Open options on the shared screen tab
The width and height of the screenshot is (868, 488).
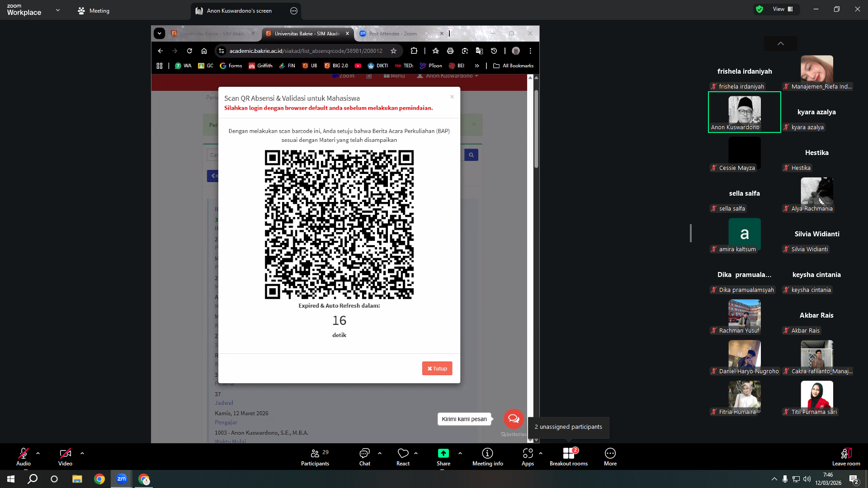click(x=294, y=11)
